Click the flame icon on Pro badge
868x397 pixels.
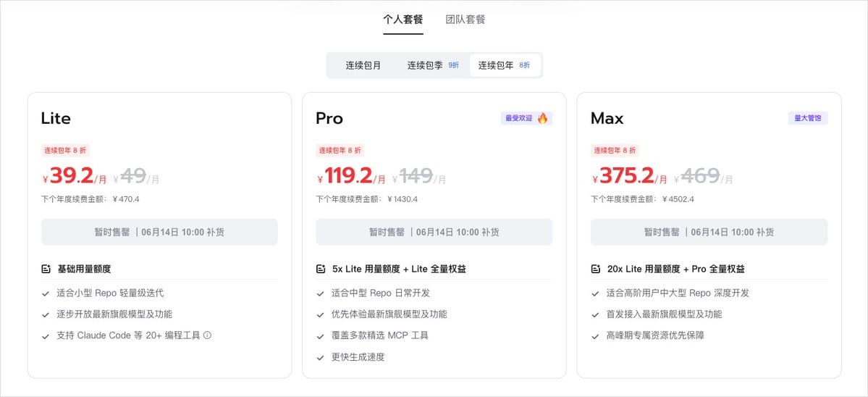coord(542,118)
